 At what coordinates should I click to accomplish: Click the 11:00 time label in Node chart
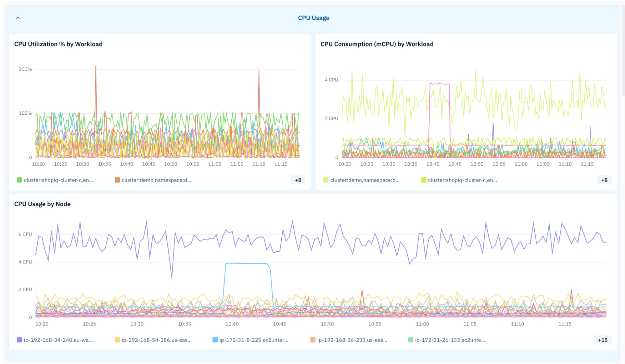click(x=422, y=324)
